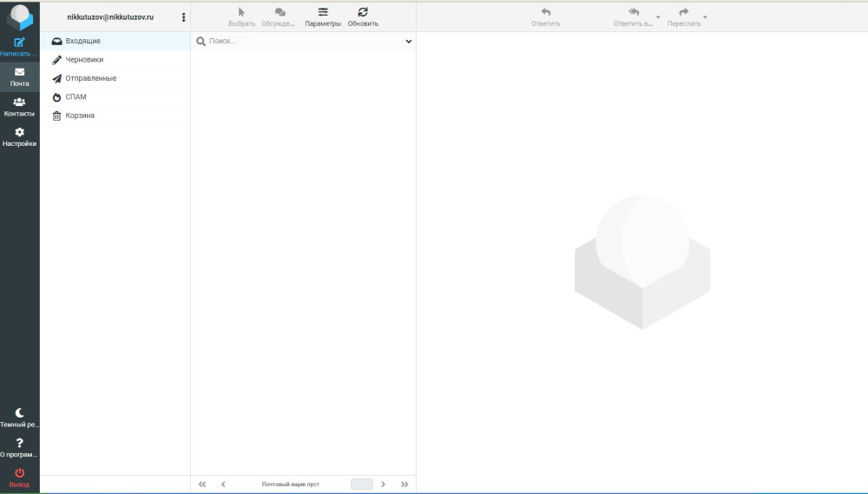Open the Контакты contacts section

point(19,107)
